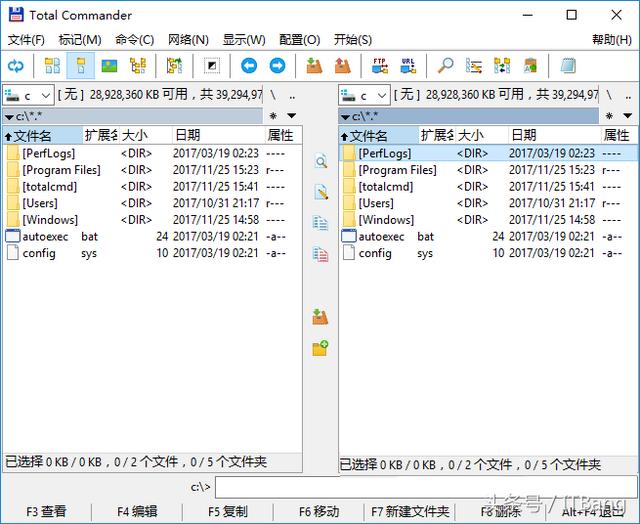Screen dimensions: 640x524
Task: Click the copy names to clipboard icon
Action: [531, 66]
